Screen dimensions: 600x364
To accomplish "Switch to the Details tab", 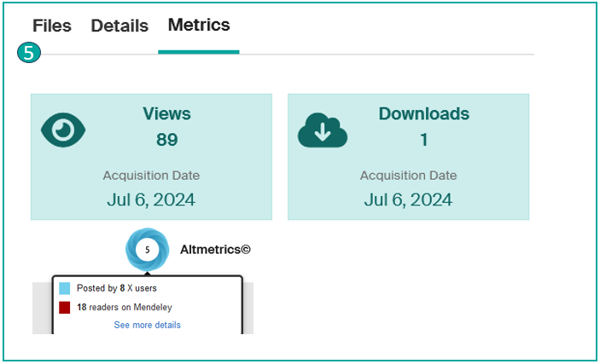I will click(119, 26).
